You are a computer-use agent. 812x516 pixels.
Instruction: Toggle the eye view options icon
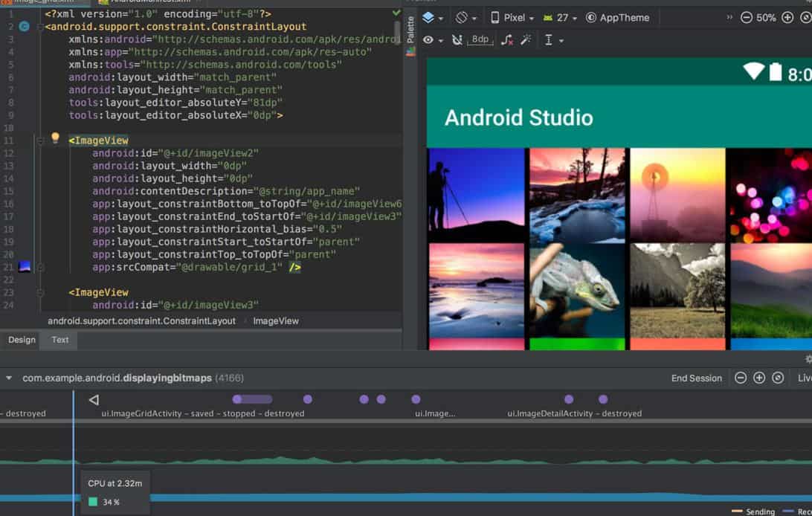tap(428, 40)
